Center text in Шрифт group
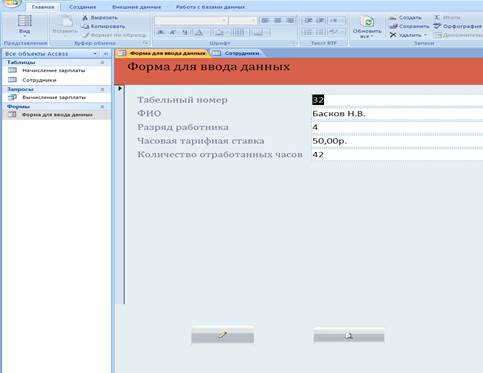The image size is (483, 373). [x=278, y=21]
